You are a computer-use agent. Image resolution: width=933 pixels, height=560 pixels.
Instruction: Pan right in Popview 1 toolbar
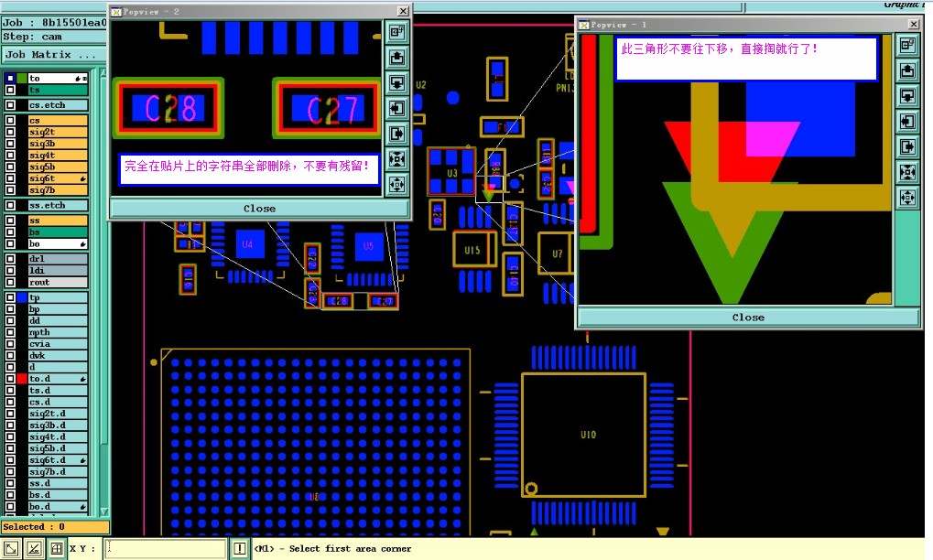pyautogui.click(x=907, y=146)
